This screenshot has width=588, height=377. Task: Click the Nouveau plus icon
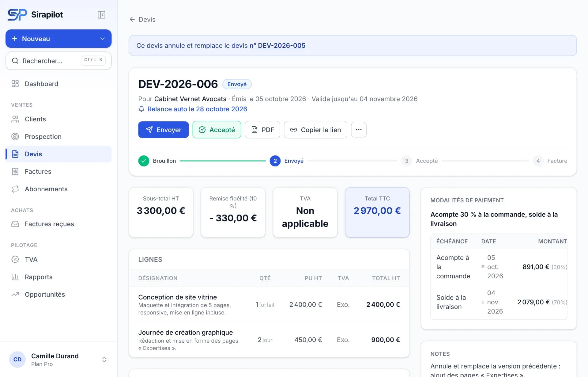14,39
